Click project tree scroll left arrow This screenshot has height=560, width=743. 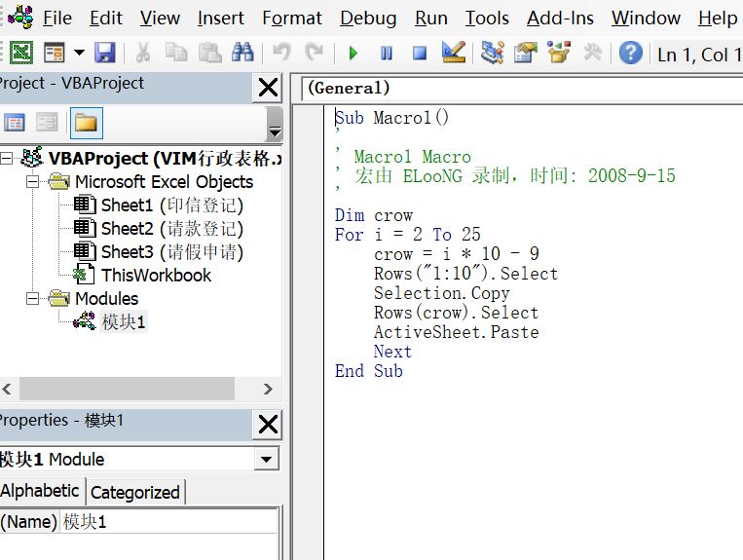click(7, 389)
